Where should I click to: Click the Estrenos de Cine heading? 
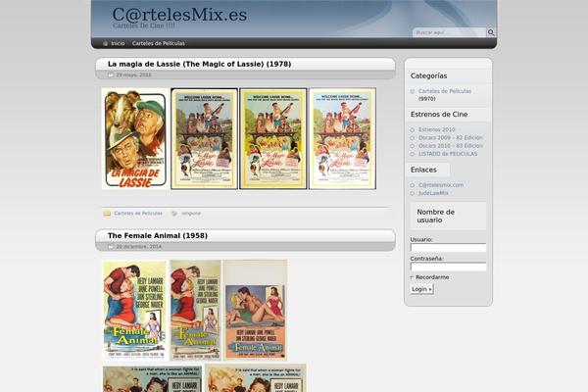coord(439,115)
